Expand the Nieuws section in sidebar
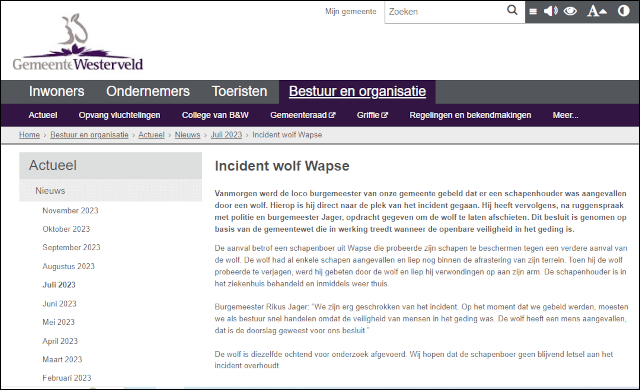Viewport: 640px width, 390px height. pyautogui.click(x=111, y=191)
